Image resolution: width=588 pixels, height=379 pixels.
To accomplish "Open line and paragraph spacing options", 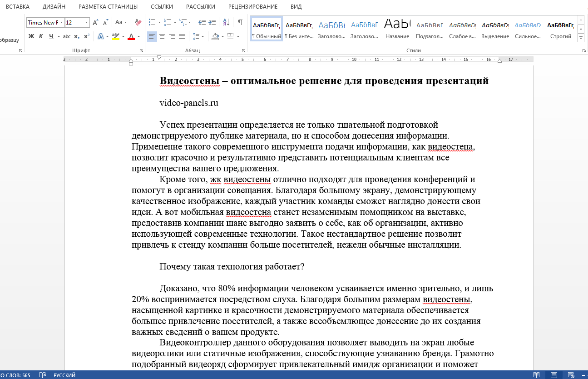I will (x=196, y=36).
